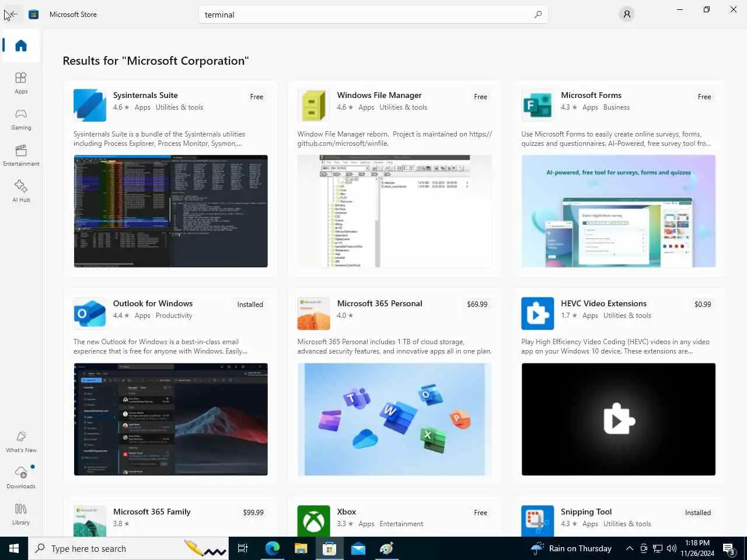Click the Installed label on Snipping Tool
The height and width of the screenshot is (560, 747).
[x=698, y=513]
